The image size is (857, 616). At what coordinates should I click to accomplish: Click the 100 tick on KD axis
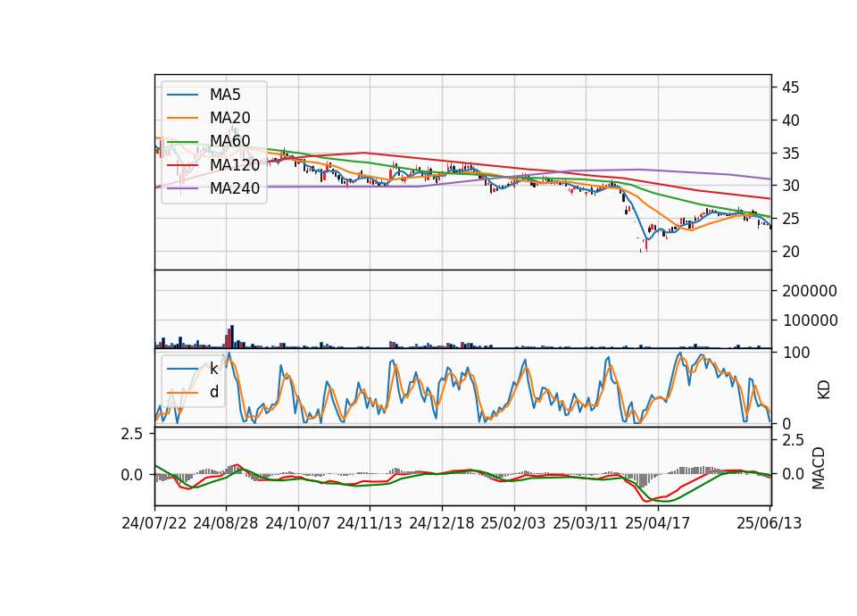795,353
